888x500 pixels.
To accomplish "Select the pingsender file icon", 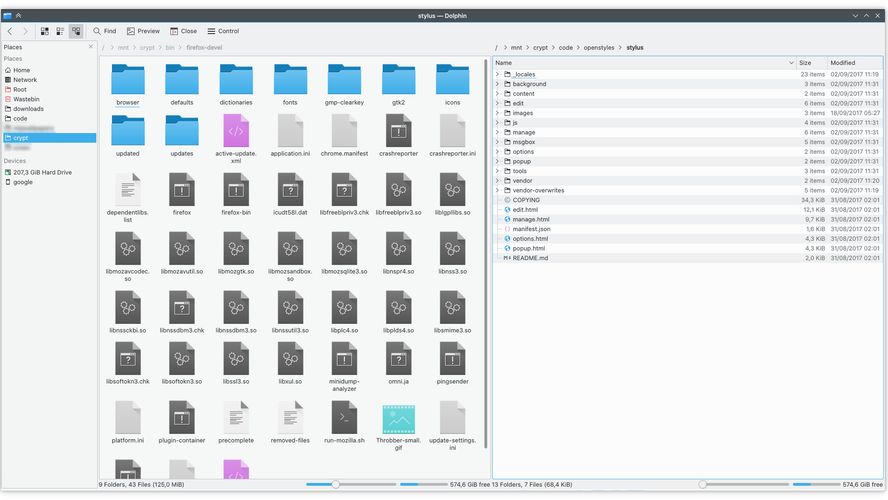I will 452,358.
